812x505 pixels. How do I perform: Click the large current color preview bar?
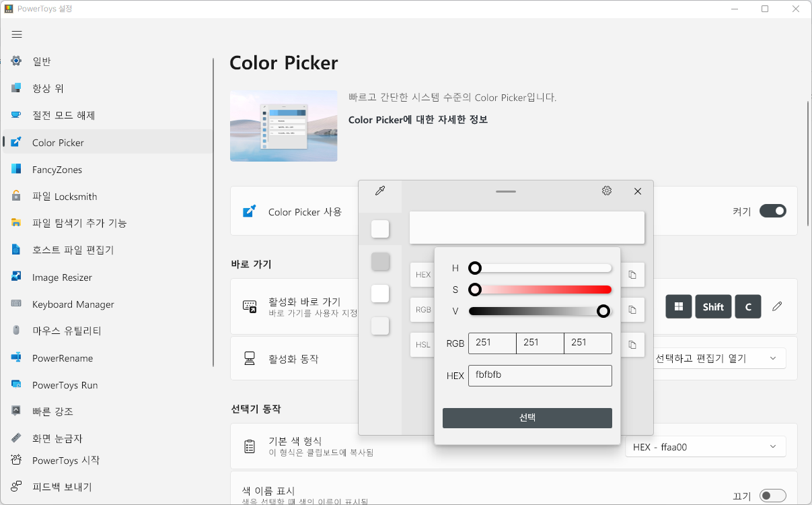point(527,228)
